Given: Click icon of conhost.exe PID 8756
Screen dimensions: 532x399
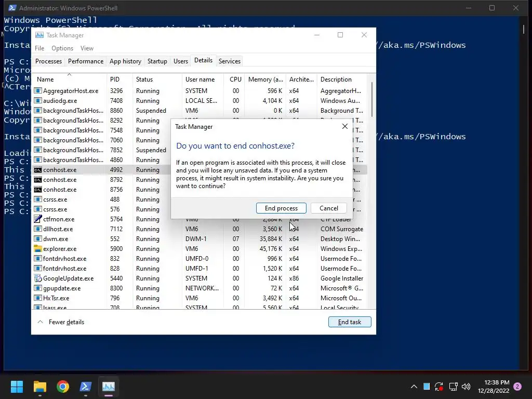Looking at the screenshot, I should pyautogui.click(x=37, y=189).
